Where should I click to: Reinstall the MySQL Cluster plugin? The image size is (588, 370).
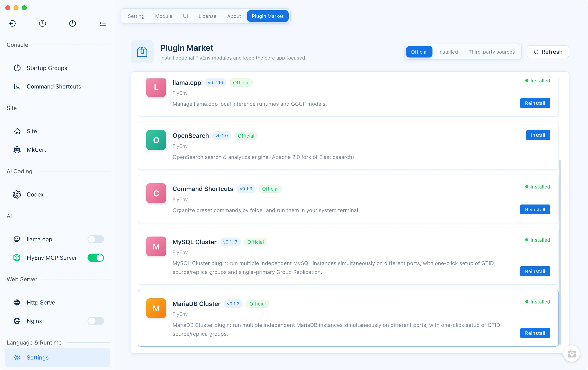coord(535,271)
